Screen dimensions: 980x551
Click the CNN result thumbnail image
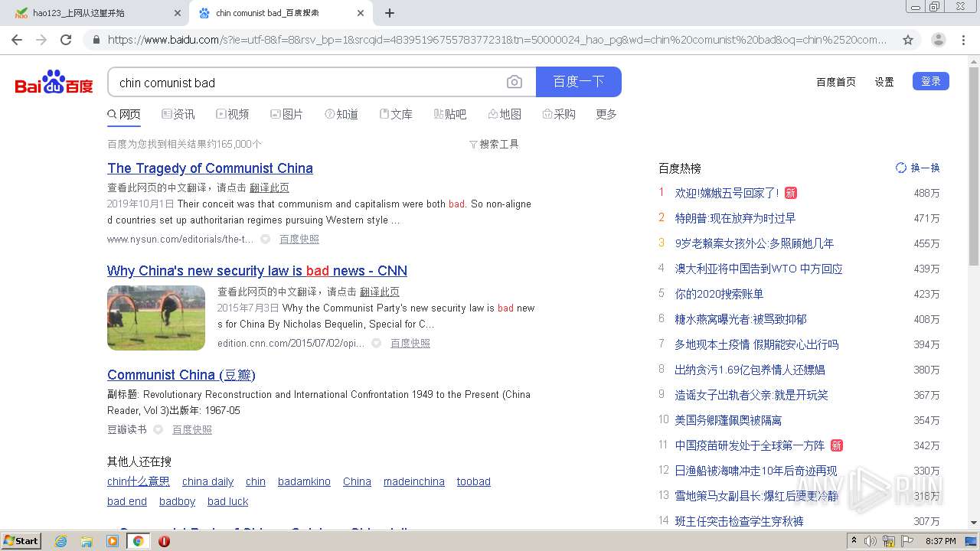pyautogui.click(x=156, y=318)
